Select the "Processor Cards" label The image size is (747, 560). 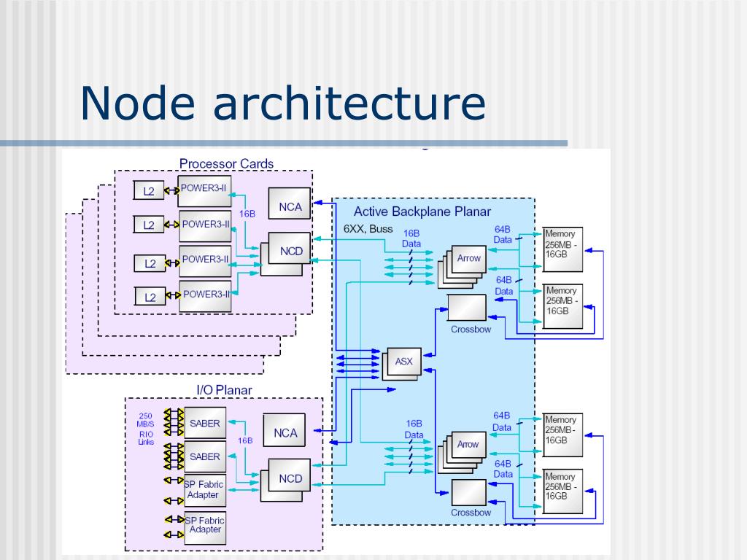pos(226,163)
